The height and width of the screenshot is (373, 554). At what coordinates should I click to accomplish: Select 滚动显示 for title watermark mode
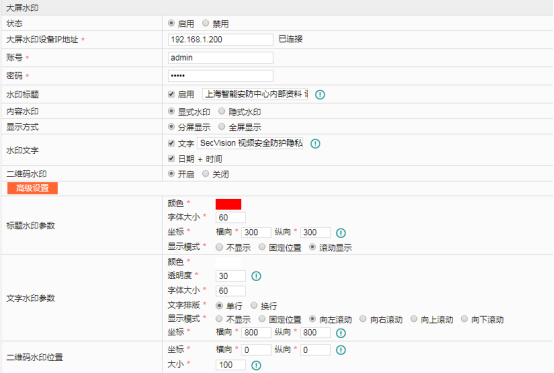point(312,247)
